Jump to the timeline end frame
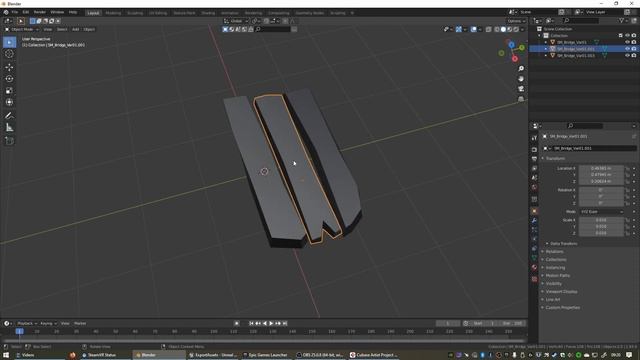This screenshot has width=640, height=360. (x=285, y=323)
